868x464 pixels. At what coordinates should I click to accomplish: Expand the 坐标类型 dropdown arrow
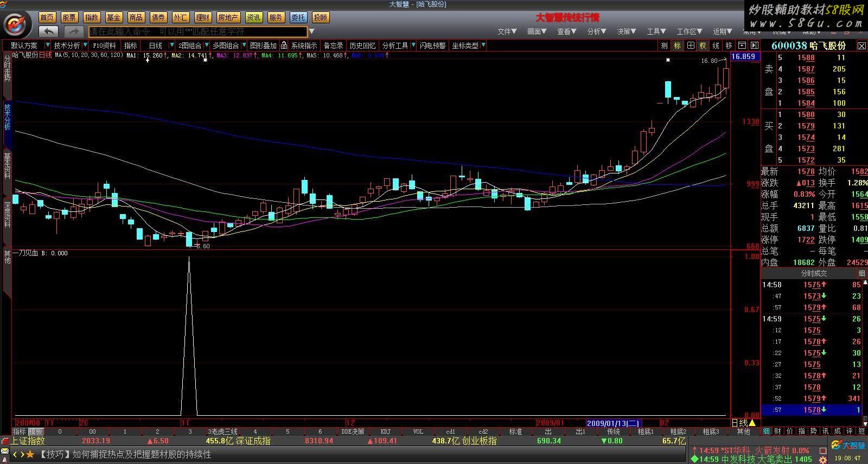point(483,46)
